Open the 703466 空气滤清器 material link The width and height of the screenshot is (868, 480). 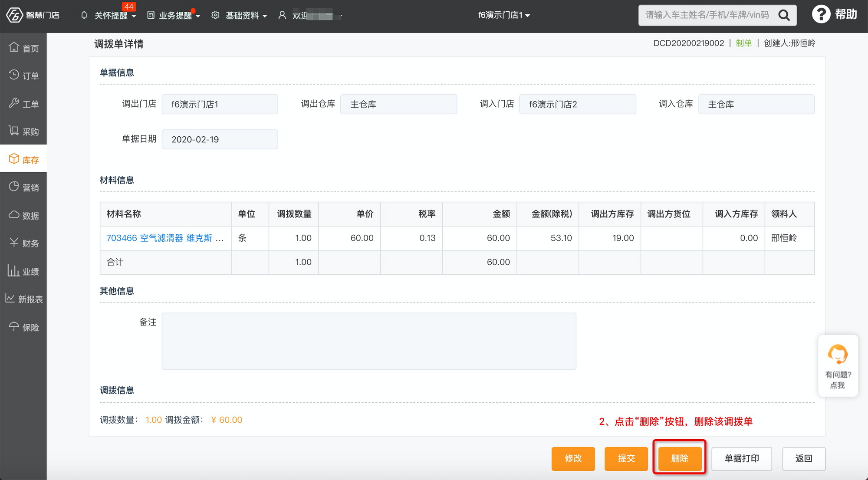point(165,238)
